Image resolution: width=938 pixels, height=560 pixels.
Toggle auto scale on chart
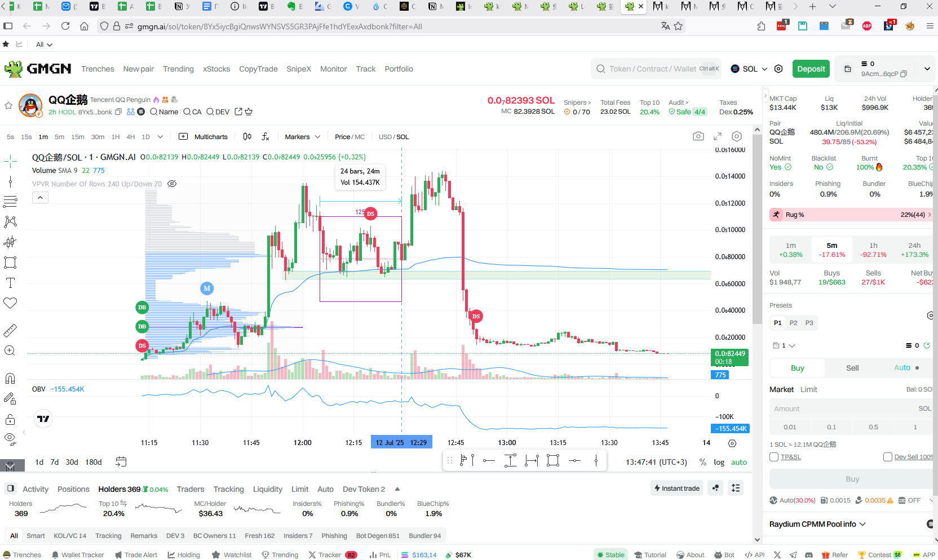point(739,462)
